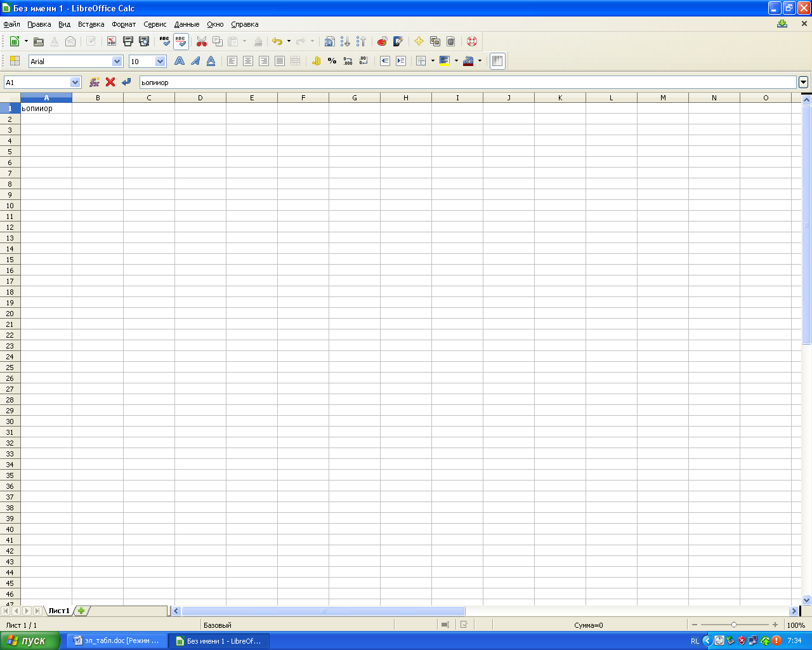Insert a chart

pos(382,41)
